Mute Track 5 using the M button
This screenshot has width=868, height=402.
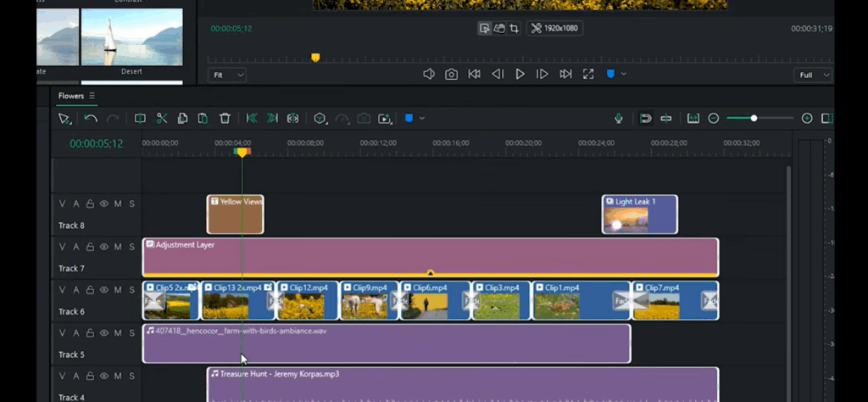(118, 332)
